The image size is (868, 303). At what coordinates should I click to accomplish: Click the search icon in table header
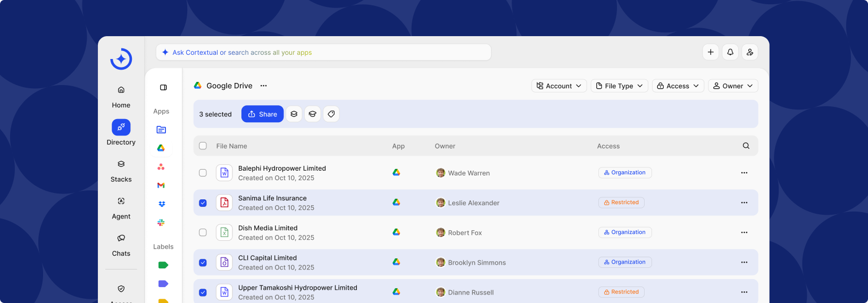click(x=746, y=146)
